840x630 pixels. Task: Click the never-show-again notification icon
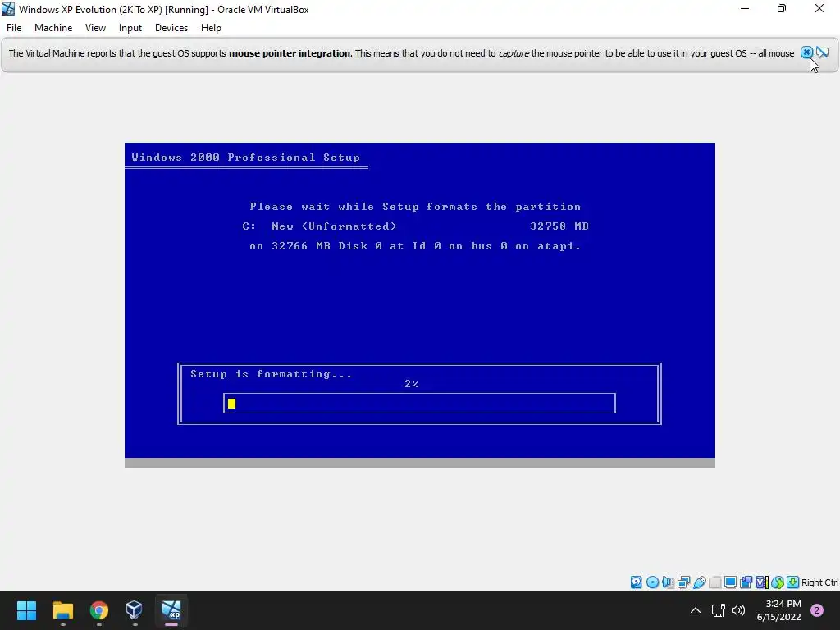(823, 52)
